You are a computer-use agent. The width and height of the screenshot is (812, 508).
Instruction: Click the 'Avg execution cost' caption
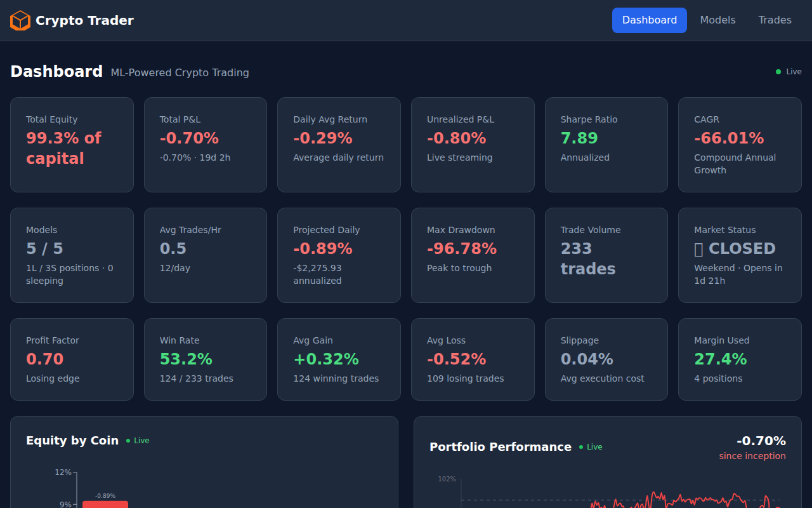point(602,378)
